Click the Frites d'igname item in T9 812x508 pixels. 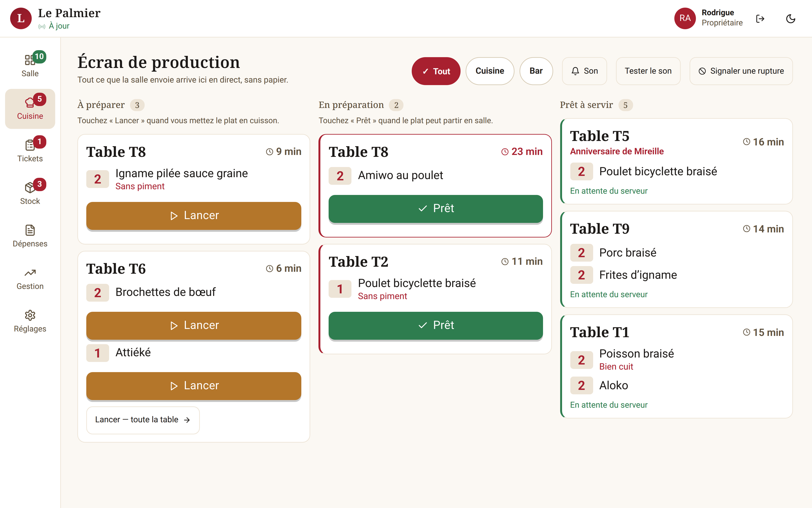click(638, 275)
